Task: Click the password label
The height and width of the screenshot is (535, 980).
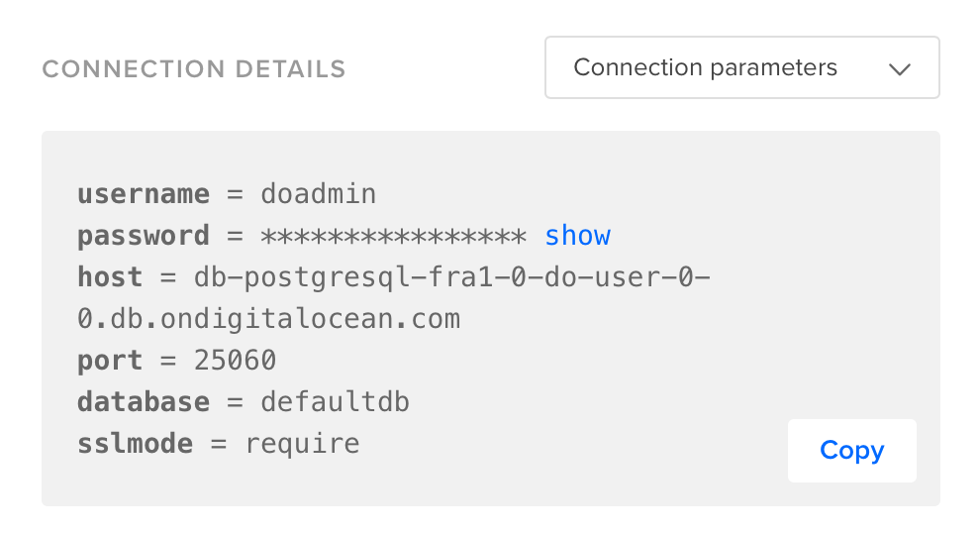Action: coord(144,237)
